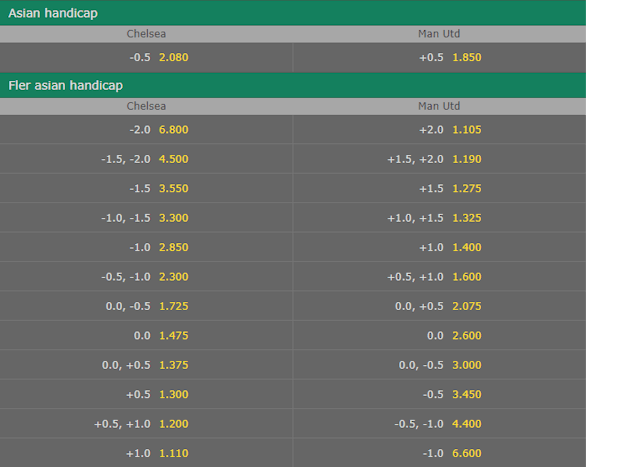633x467 pixels.
Task: Select Chelsea -0.5 at odds 2.080
Action: tap(146, 57)
